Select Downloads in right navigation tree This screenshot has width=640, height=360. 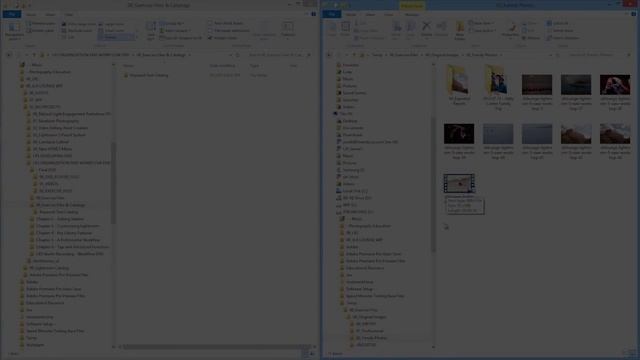pyautogui.click(x=353, y=135)
